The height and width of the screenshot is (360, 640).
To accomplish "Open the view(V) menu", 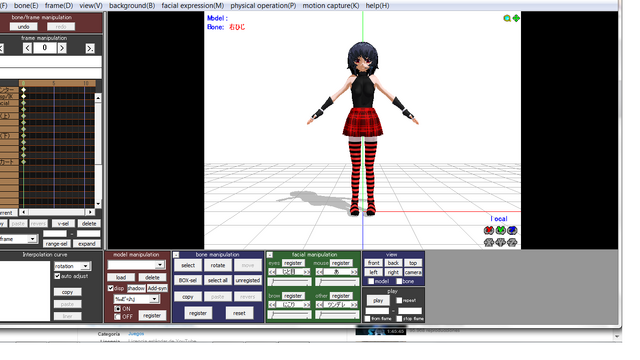I will (91, 6).
